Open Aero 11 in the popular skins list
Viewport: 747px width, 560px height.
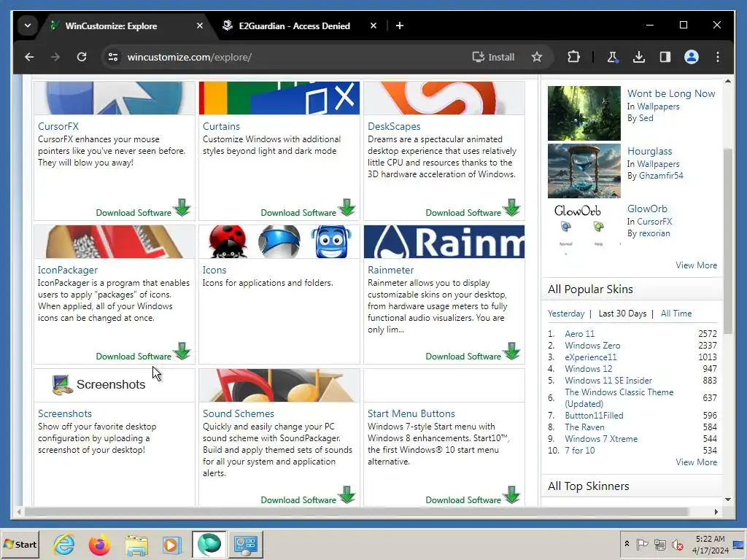click(x=580, y=334)
